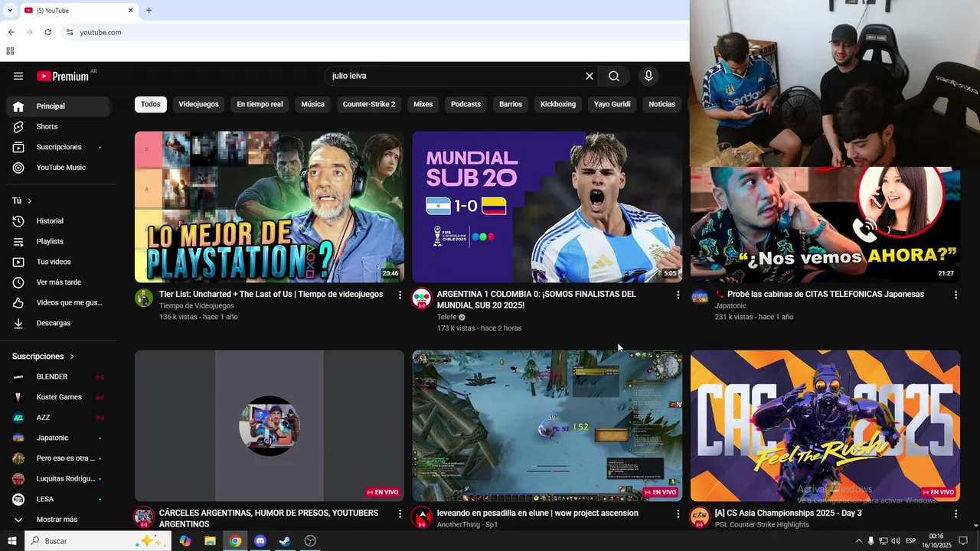Open Luquitas Rodriguez subscription channel
The width and height of the screenshot is (980, 551).
click(58, 479)
